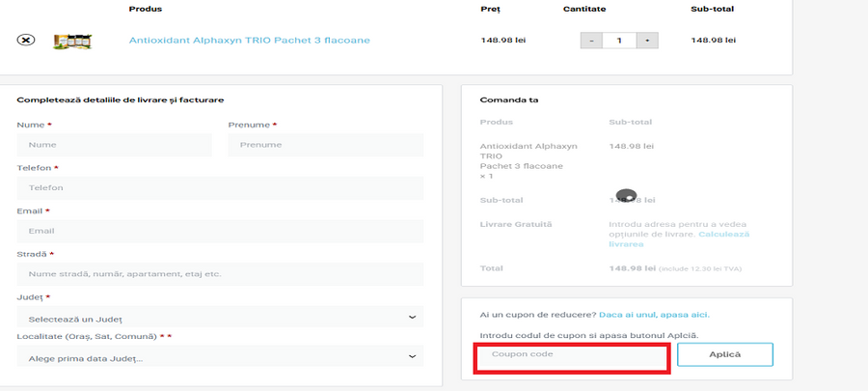The width and height of the screenshot is (868, 391).
Task: Click the Nume input field
Action: tap(114, 145)
